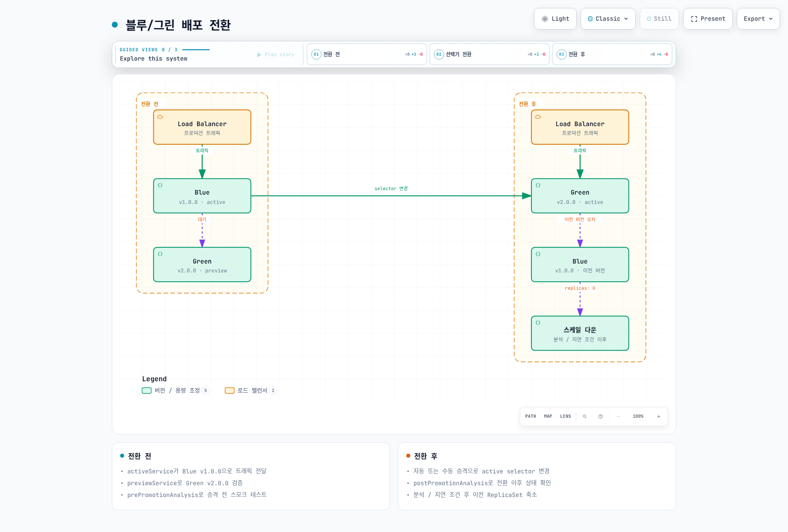Screen dimensions: 788x532
Task: Click code icon on Blue active node
Action: coord(160,185)
